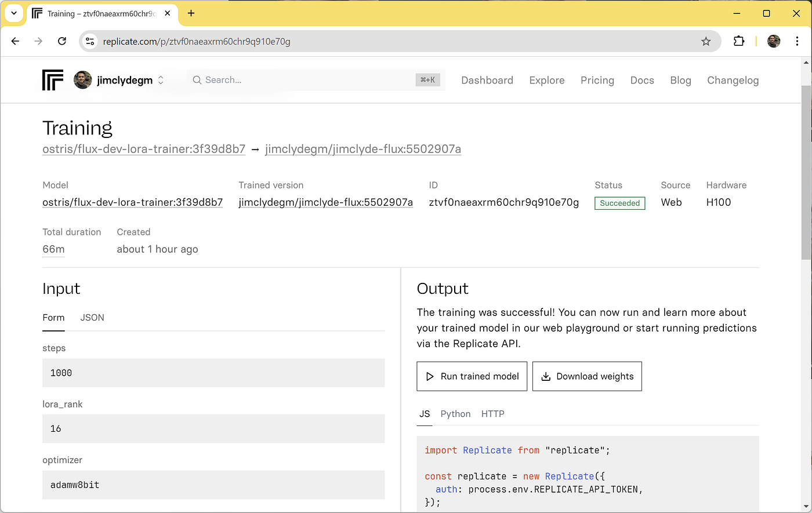Select the HTTP code tab

tap(492, 414)
